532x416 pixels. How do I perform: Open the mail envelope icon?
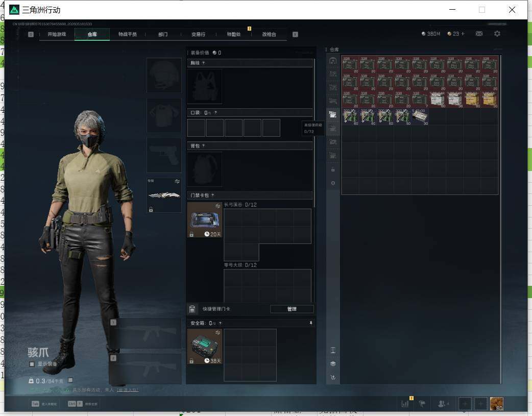coord(479,34)
